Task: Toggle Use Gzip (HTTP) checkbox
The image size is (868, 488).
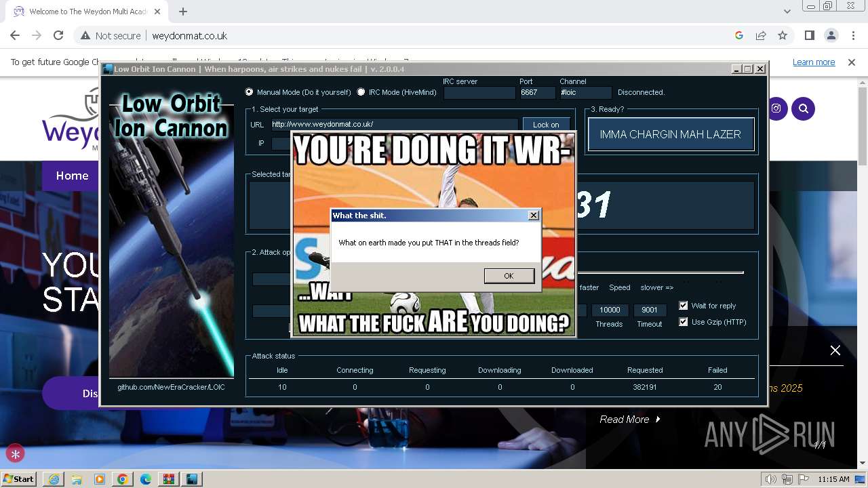Action: click(684, 322)
